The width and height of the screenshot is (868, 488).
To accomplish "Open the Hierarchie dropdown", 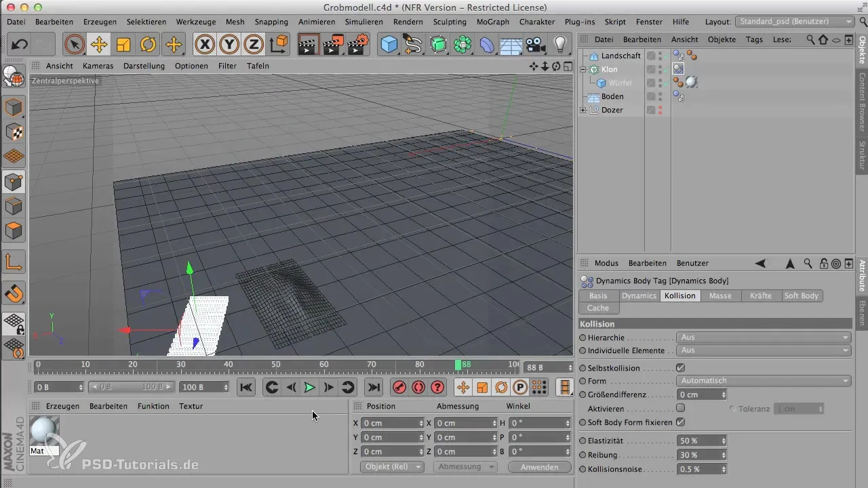I will point(764,337).
